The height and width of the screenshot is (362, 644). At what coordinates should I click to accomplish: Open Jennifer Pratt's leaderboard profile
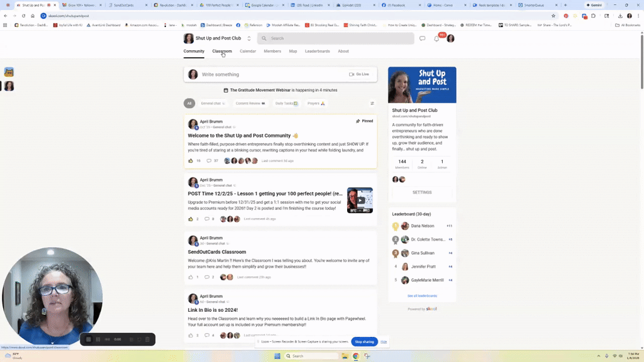[423, 266]
